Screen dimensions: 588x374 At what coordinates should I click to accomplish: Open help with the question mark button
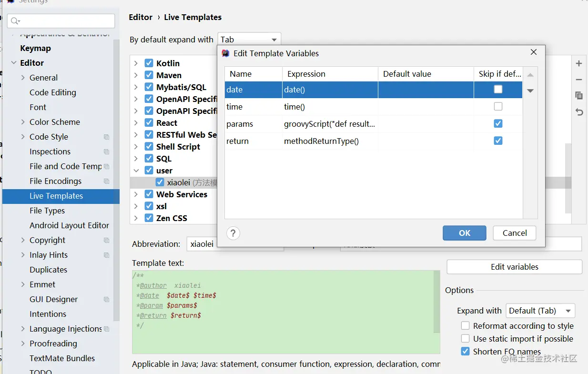pyautogui.click(x=233, y=233)
